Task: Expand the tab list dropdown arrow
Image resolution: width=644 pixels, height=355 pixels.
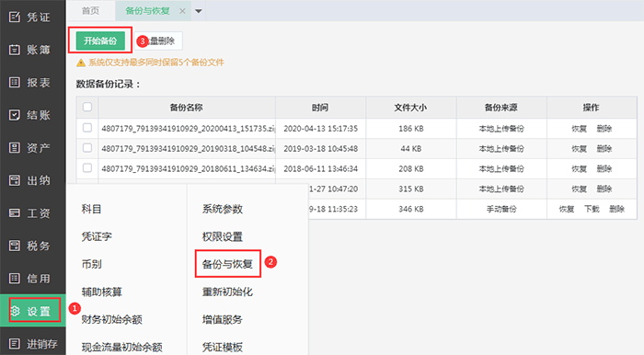Action: (199, 11)
